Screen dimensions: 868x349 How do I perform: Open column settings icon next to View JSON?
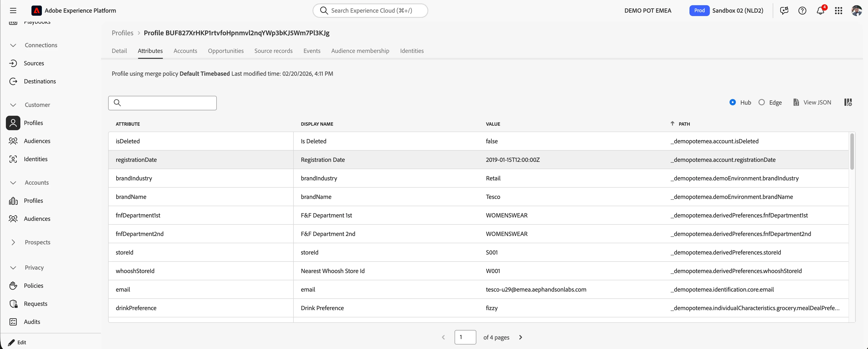click(848, 102)
